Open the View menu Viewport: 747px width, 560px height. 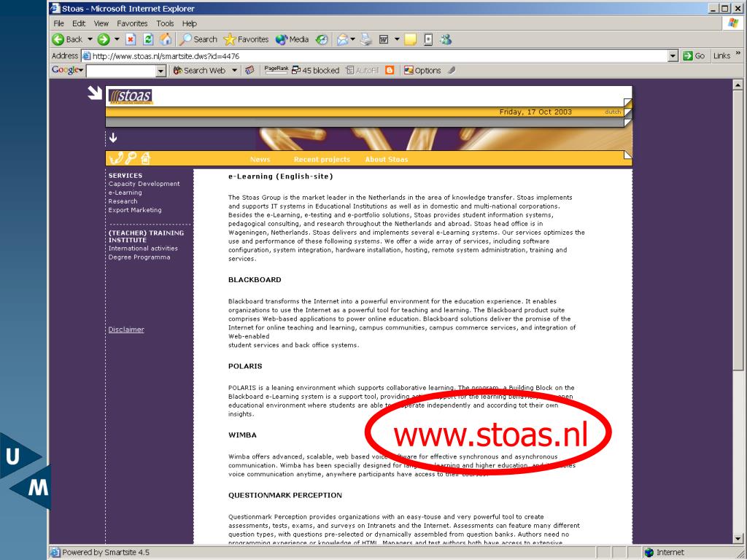pos(101,23)
